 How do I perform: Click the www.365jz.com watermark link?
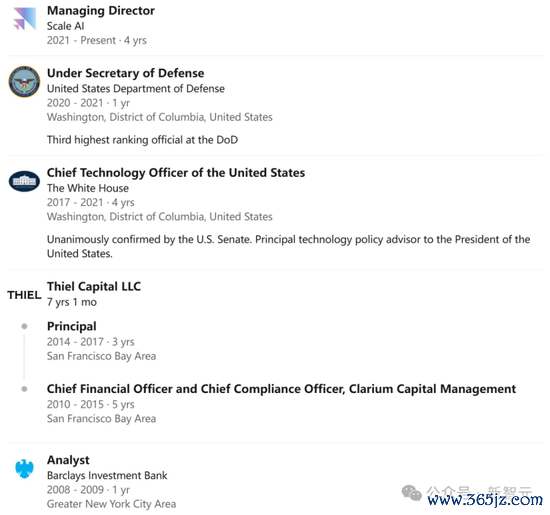click(x=485, y=499)
